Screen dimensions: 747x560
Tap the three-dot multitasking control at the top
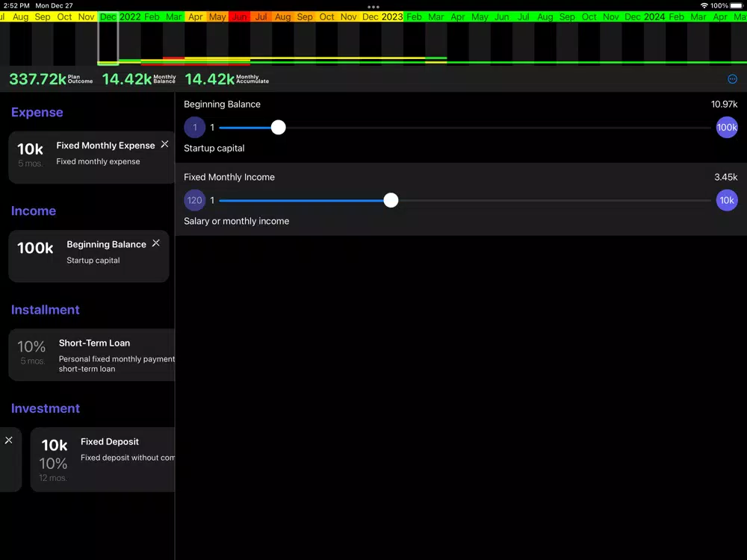pos(373,7)
